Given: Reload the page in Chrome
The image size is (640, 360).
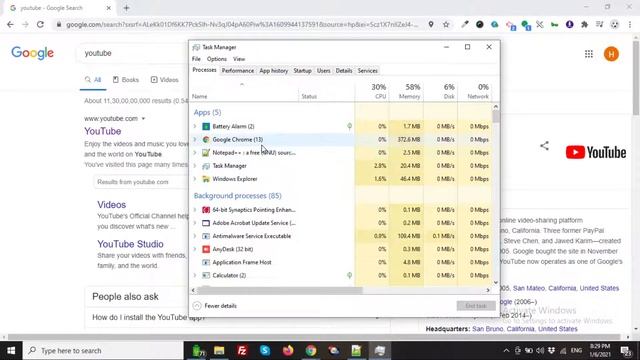Looking at the screenshot, I should point(40,24).
